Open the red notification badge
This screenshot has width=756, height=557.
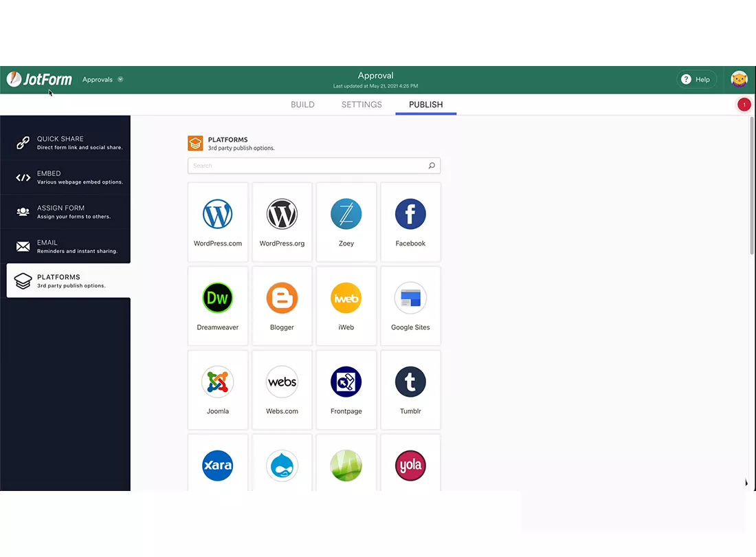coord(744,104)
